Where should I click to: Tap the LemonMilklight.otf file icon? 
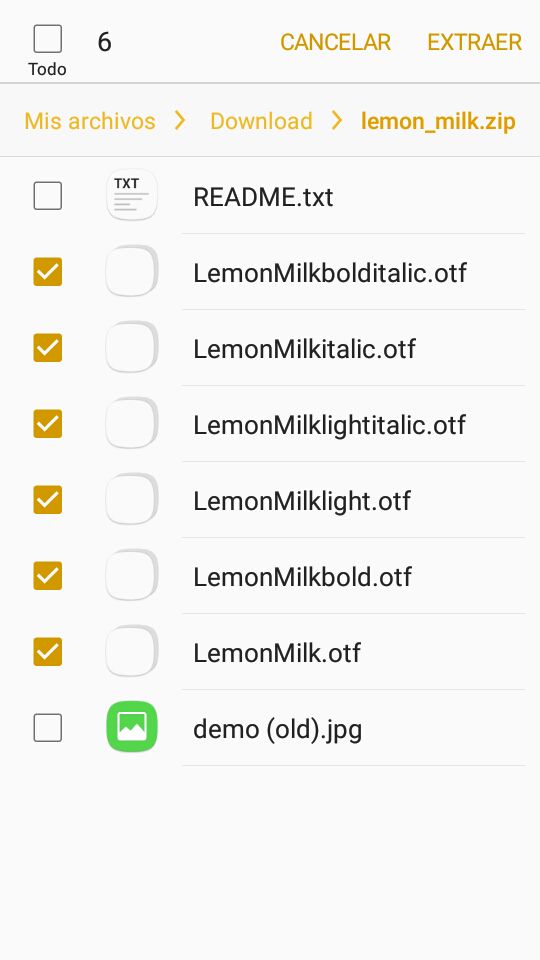pos(132,499)
